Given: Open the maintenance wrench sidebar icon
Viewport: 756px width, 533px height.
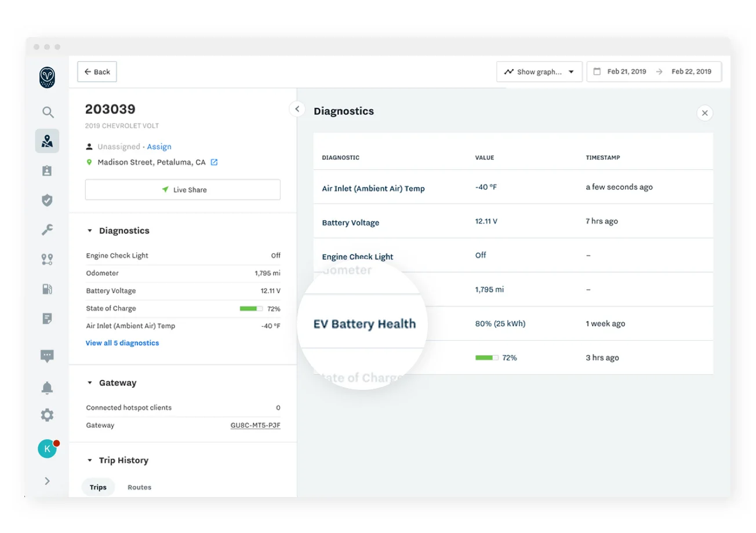Looking at the screenshot, I should point(47,229).
